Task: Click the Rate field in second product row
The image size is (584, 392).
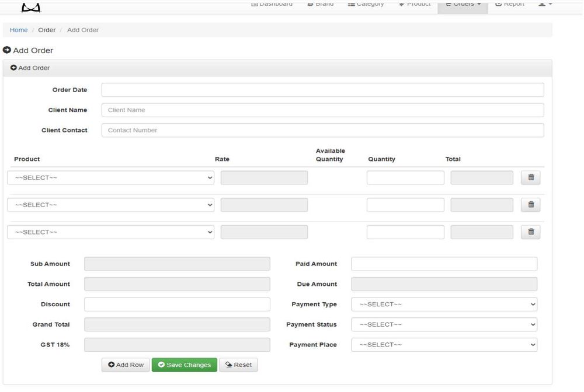Action: [264, 205]
